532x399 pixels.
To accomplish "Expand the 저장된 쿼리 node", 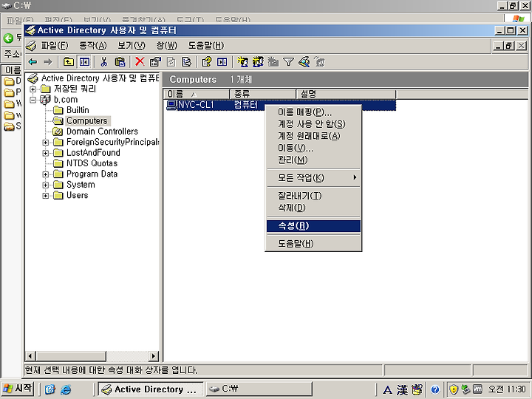I will point(33,89).
